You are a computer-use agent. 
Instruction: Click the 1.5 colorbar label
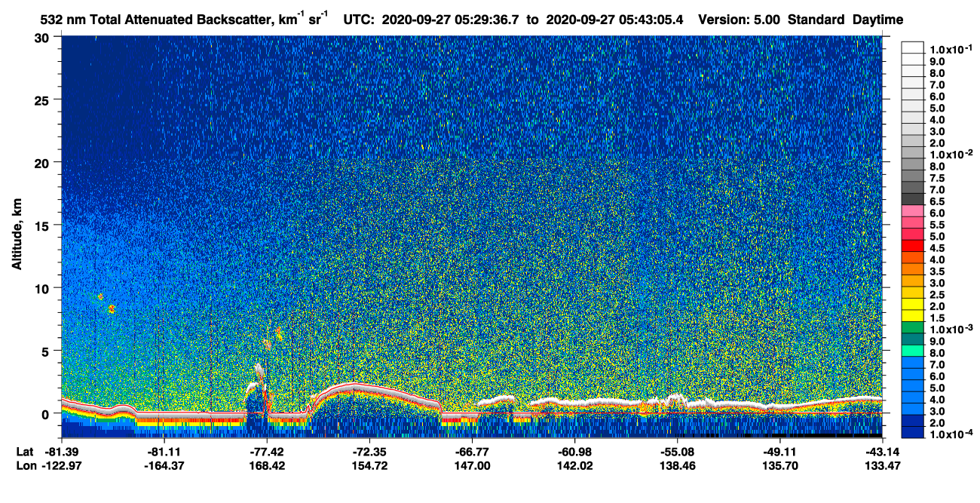point(937,318)
